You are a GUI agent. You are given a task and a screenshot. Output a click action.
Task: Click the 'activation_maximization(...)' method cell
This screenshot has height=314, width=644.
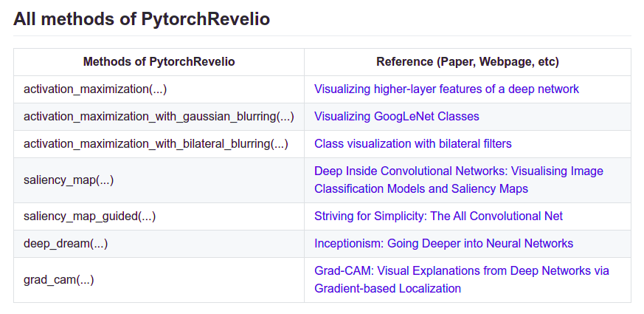pos(95,89)
